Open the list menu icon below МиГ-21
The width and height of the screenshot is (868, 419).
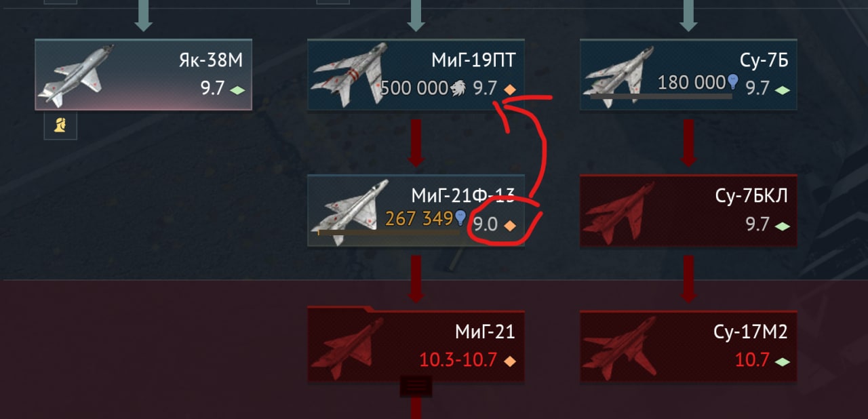416,386
